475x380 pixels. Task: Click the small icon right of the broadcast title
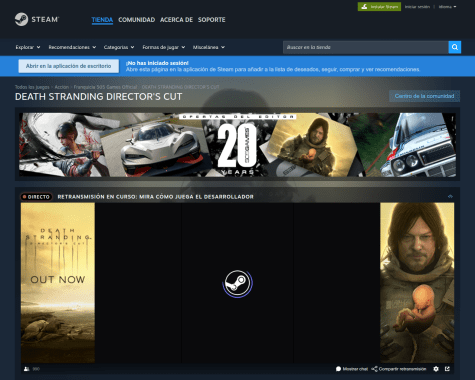click(x=450, y=196)
